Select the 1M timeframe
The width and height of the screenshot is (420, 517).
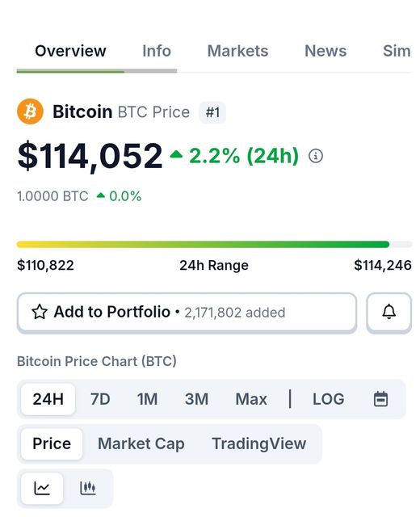(x=147, y=399)
